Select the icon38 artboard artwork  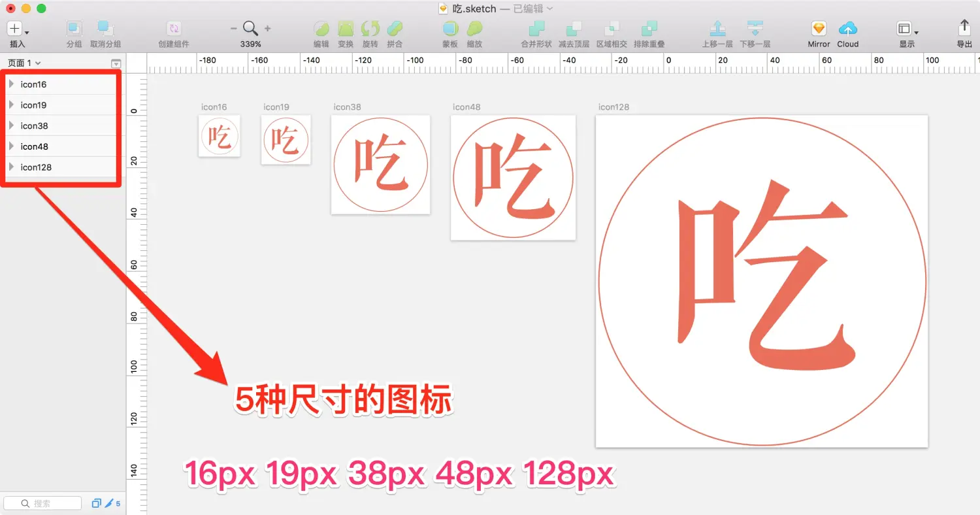click(380, 165)
